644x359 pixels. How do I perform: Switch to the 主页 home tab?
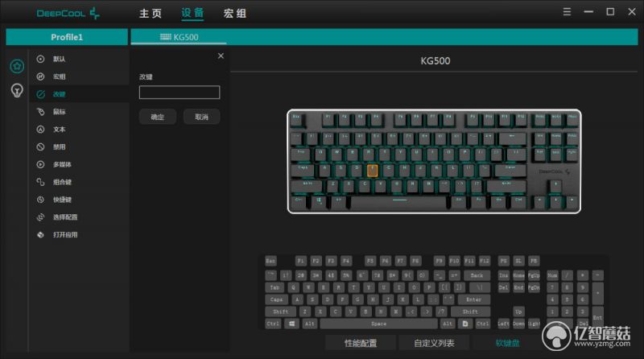(x=151, y=14)
